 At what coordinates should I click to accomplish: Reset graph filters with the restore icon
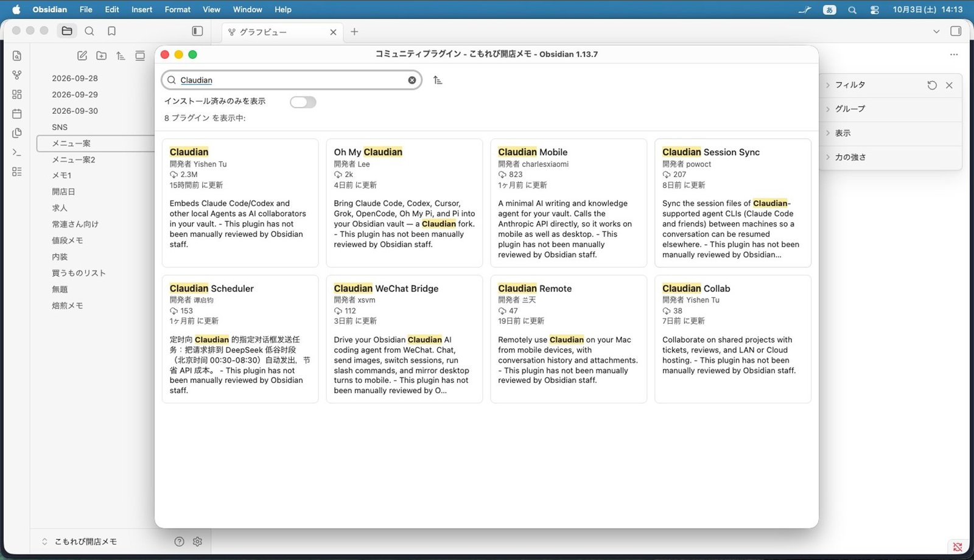click(x=932, y=85)
